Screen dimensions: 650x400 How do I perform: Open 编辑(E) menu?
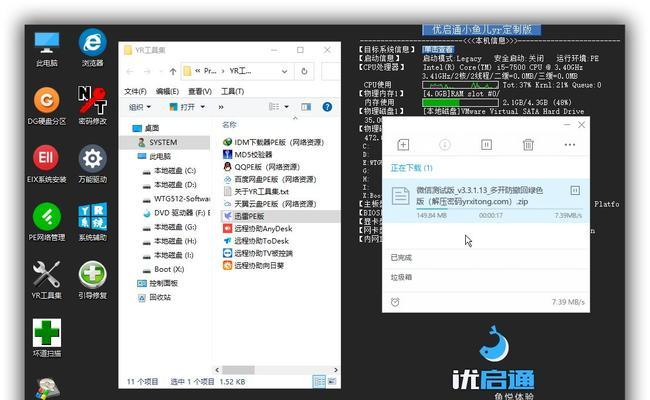[167, 91]
